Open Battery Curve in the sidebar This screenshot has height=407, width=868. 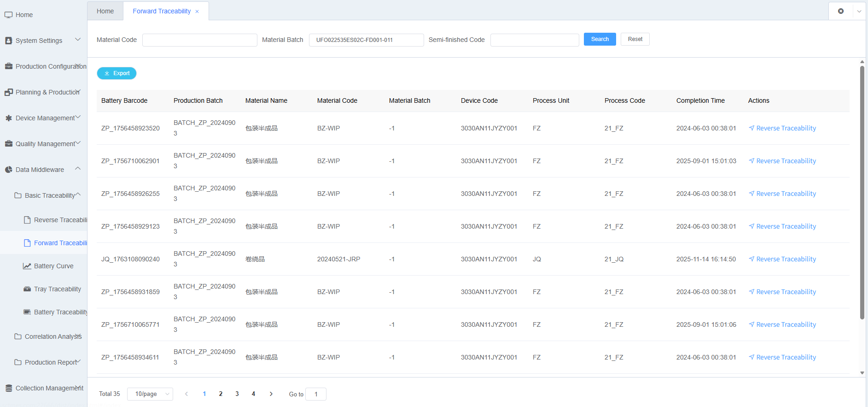(x=53, y=266)
